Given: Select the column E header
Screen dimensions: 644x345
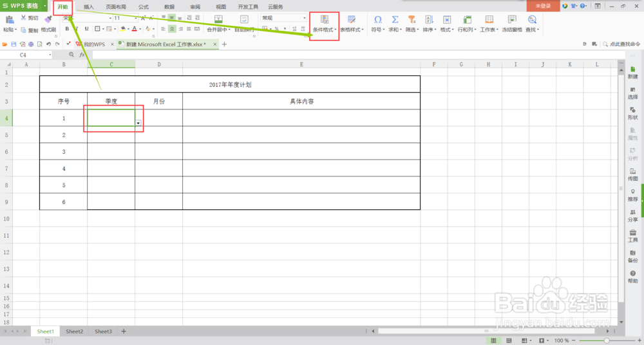Looking at the screenshot, I should coord(301,64).
